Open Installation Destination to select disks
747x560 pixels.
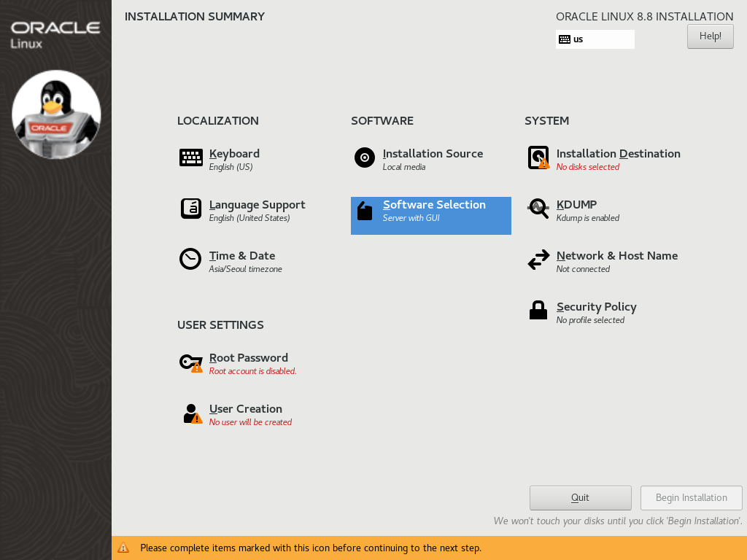[618, 154]
